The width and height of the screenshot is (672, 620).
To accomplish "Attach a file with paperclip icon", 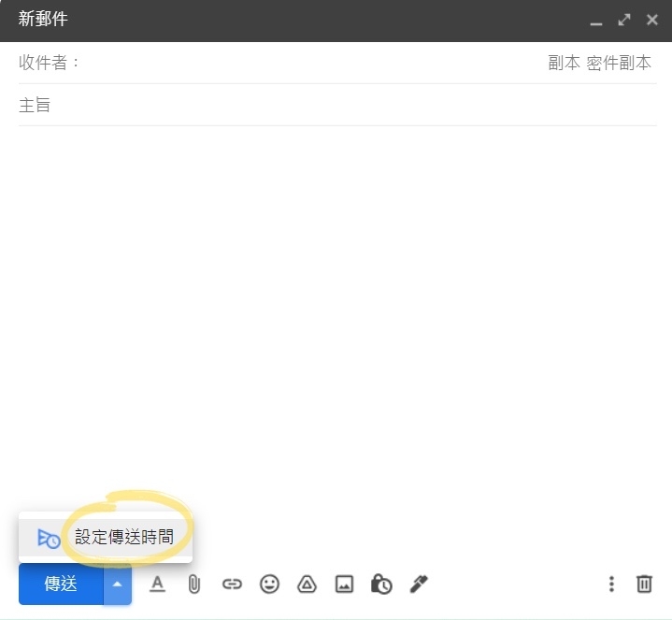I will [194, 584].
